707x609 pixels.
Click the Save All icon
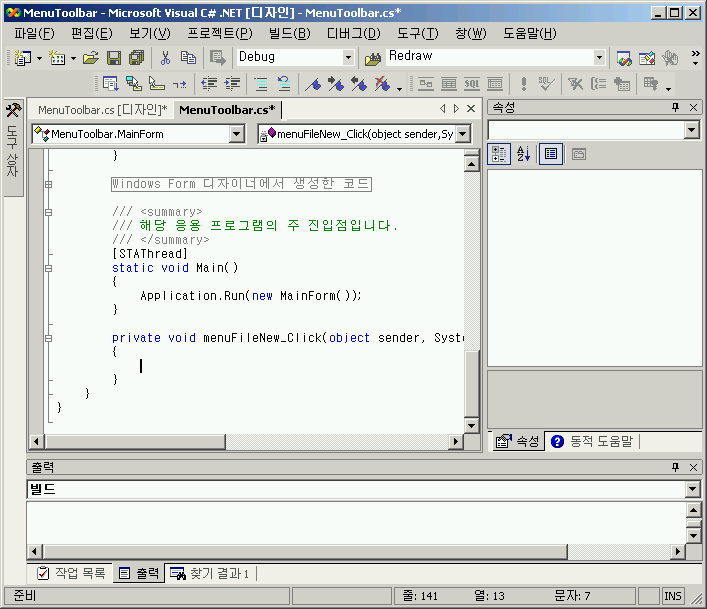pos(136,58)
